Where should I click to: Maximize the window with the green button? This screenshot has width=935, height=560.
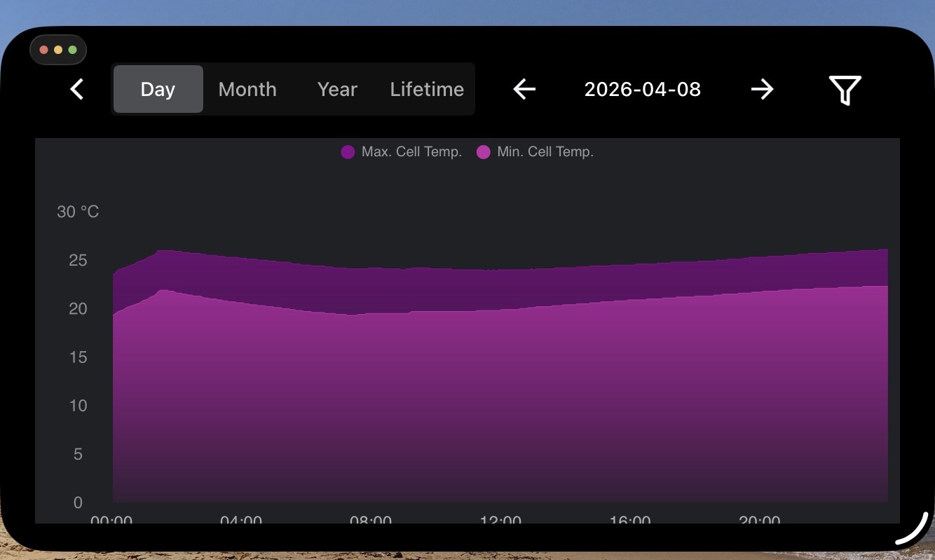[x=73, y=50]
